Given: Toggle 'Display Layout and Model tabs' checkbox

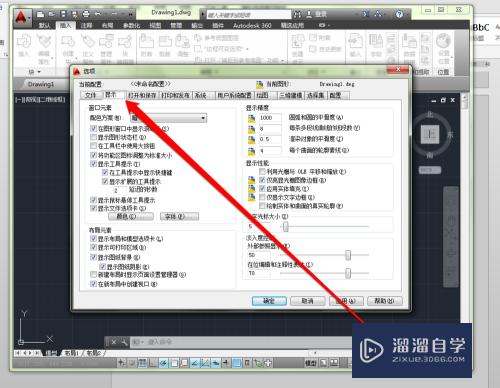Looking at the screenshot, I should (93, 239).
